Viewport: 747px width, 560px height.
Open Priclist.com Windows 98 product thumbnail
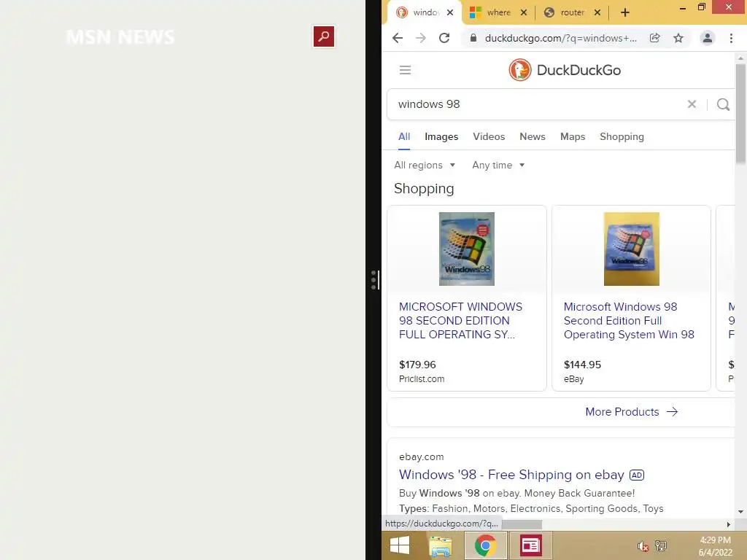(x=466, y=249)
